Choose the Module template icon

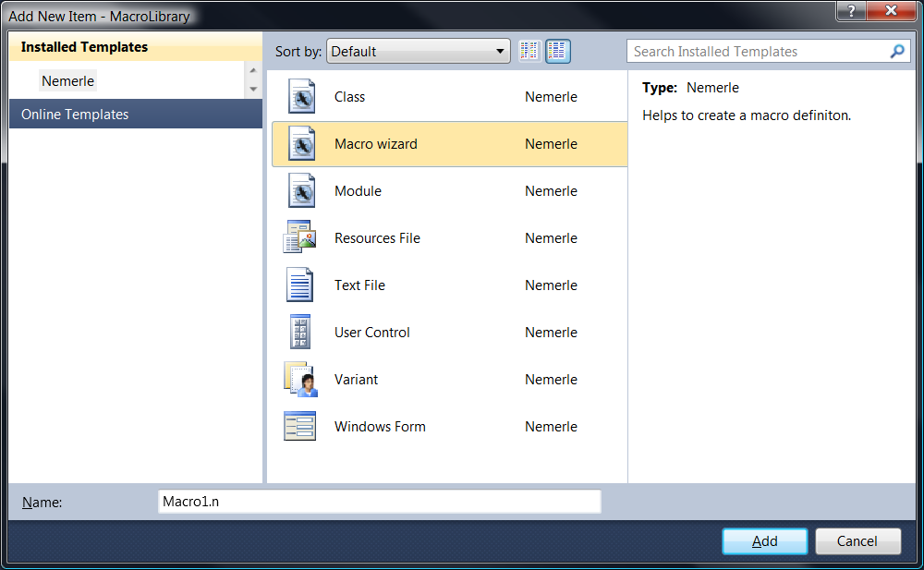(300, 191)
